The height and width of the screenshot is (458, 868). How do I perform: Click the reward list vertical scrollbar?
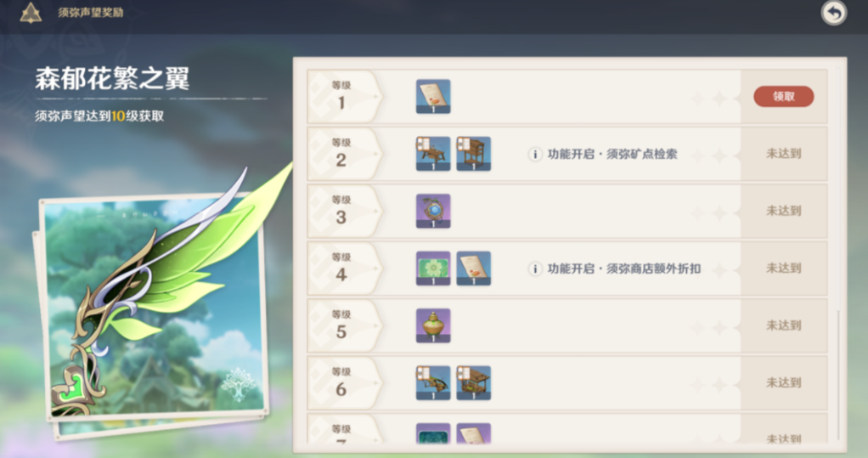pos(838,375)
